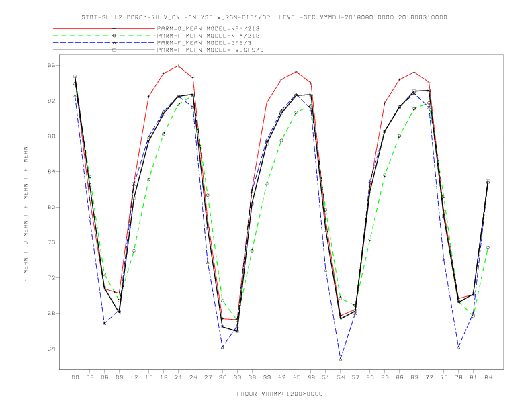The image size is (532, 411).
Task: Click the x-axis tick label 66
Action: pos(400,377)
